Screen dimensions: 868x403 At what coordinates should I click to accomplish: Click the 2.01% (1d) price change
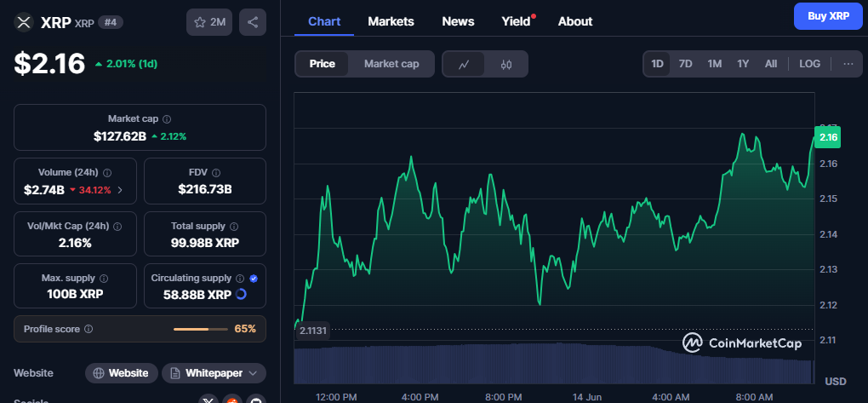tap(126, 64)
